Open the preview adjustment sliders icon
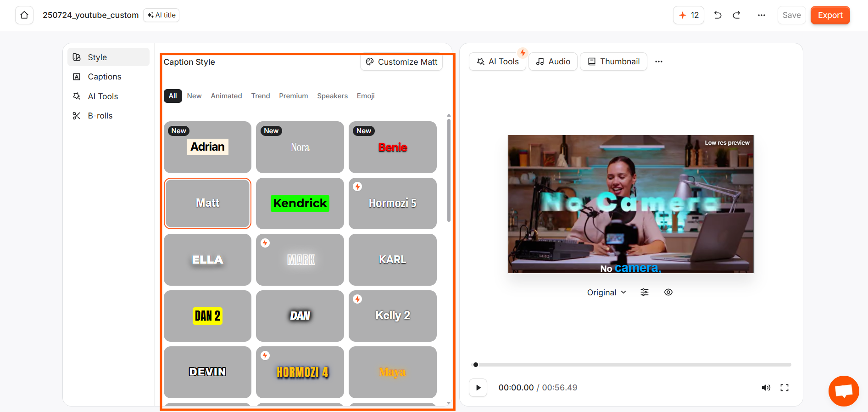Screen dimensions: 868x412 645,293
